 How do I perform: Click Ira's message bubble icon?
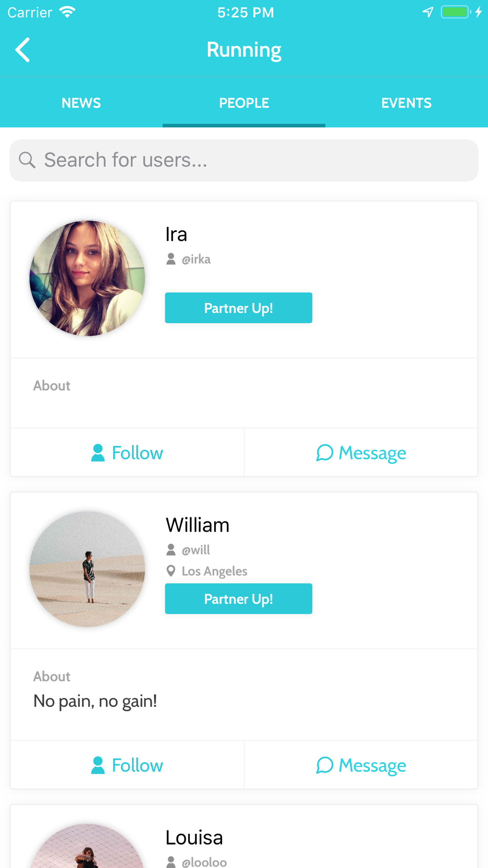pyautogui.click(x=325, y=453)
